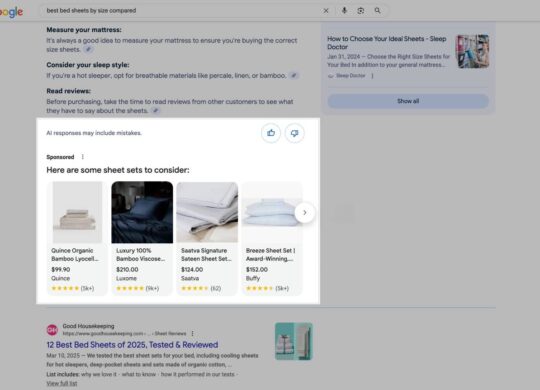This screenshot has height=390, width=540.
Task: Select Luxury 100% Bamboo Viscose title
Action: click(x=140, y=255)
